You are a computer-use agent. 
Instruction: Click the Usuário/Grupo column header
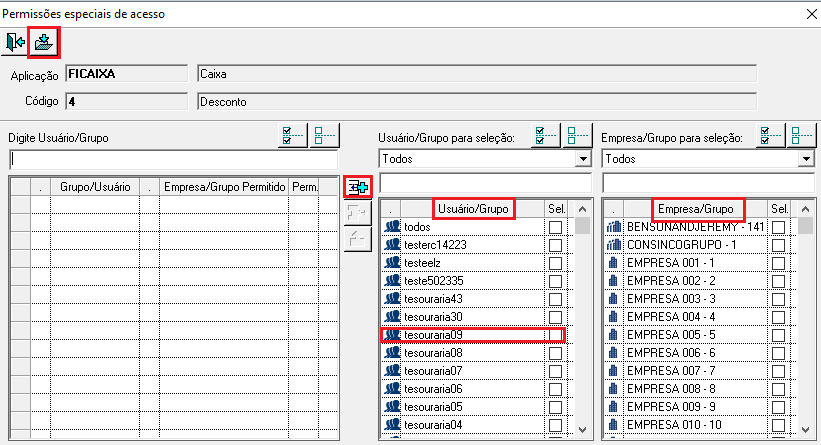click(x=473, y=209)
